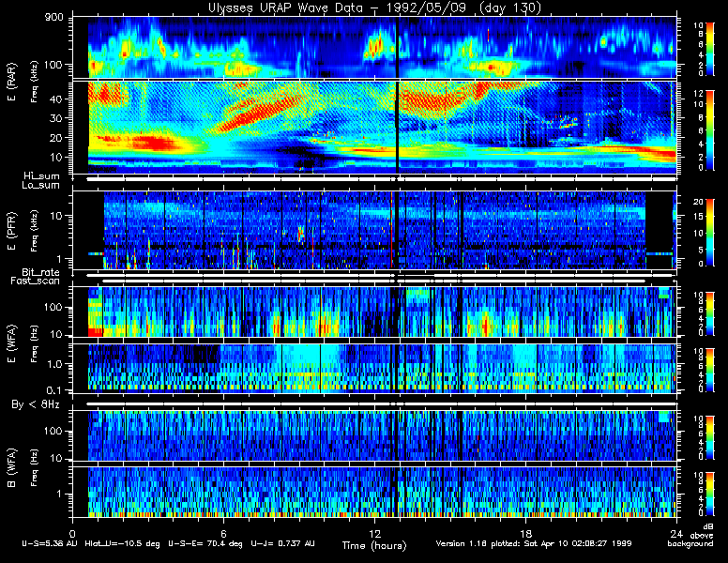728x563 pixels.
Task: Click the black data gap line near hour 13 in top panel
Action: (397, 47)
